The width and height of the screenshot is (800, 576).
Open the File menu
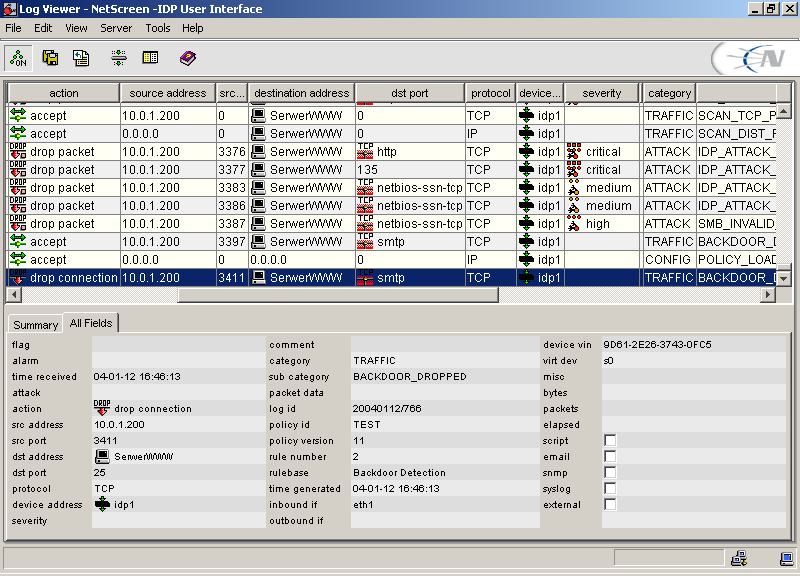click(13, 28)
